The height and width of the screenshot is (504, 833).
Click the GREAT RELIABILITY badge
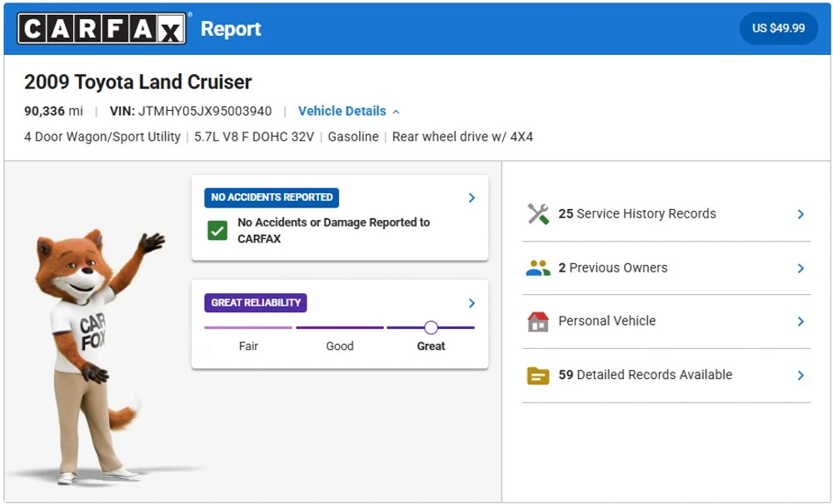256,302
